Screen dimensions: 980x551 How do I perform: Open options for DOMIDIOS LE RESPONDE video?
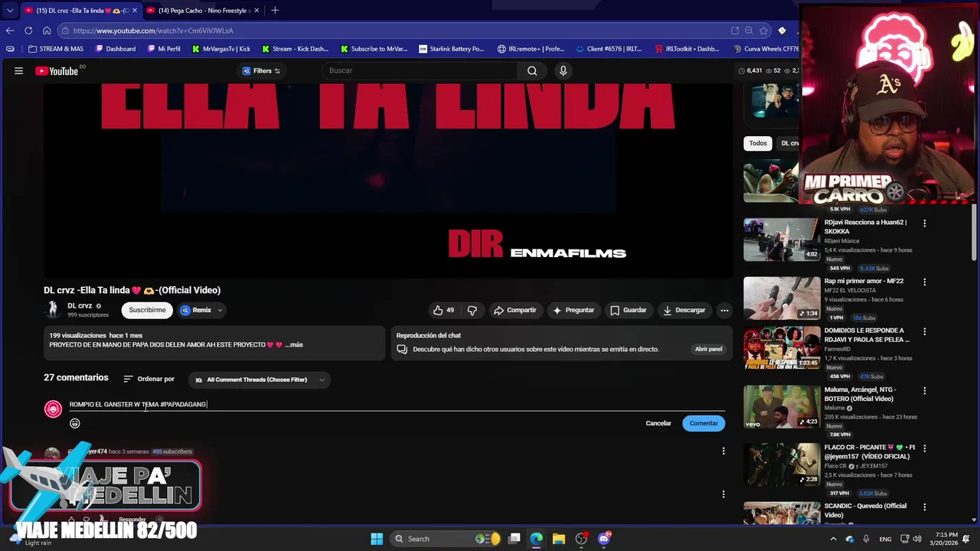(x=924, y=332)
